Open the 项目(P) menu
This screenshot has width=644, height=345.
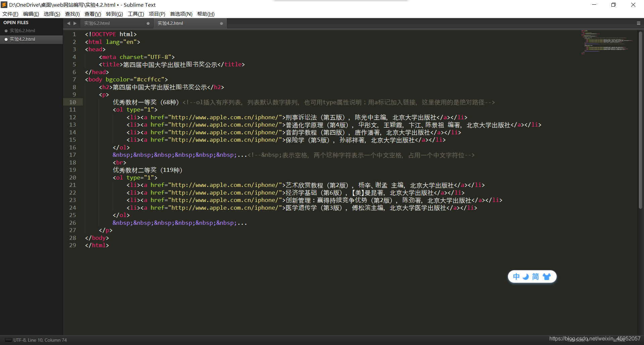[x=157, y=14]
